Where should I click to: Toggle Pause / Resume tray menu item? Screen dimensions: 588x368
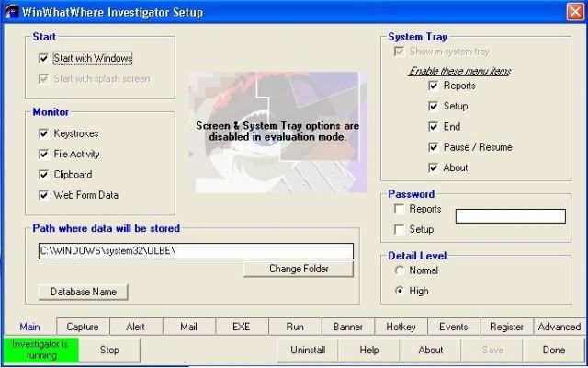(x=434, y=147)
